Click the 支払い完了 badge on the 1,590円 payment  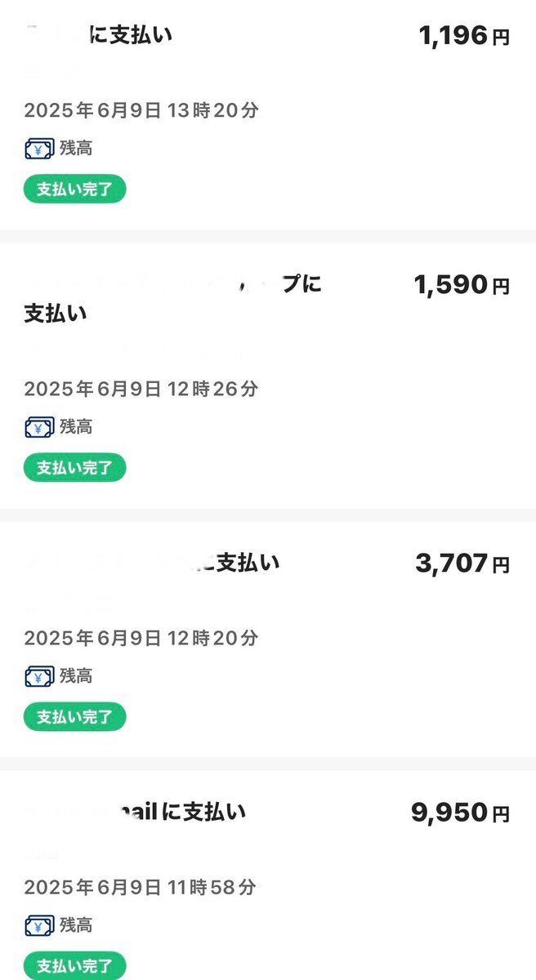click(74, 468)
